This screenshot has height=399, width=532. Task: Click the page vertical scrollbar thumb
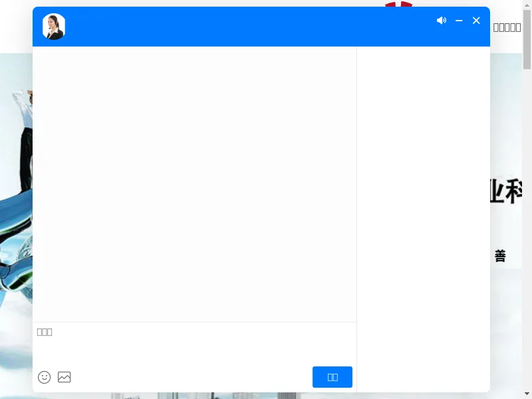point(527,39)
